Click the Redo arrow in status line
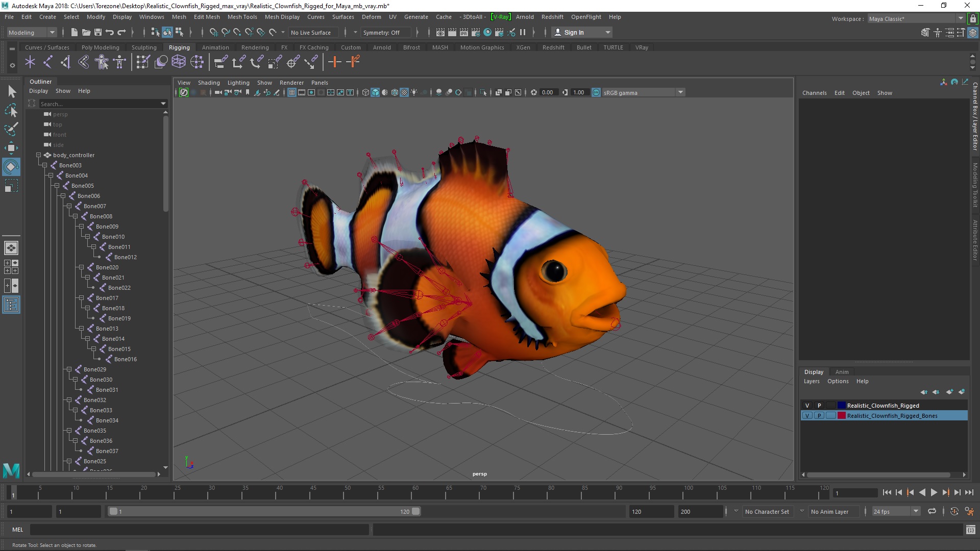980x551 pixels. coord(121,32)
